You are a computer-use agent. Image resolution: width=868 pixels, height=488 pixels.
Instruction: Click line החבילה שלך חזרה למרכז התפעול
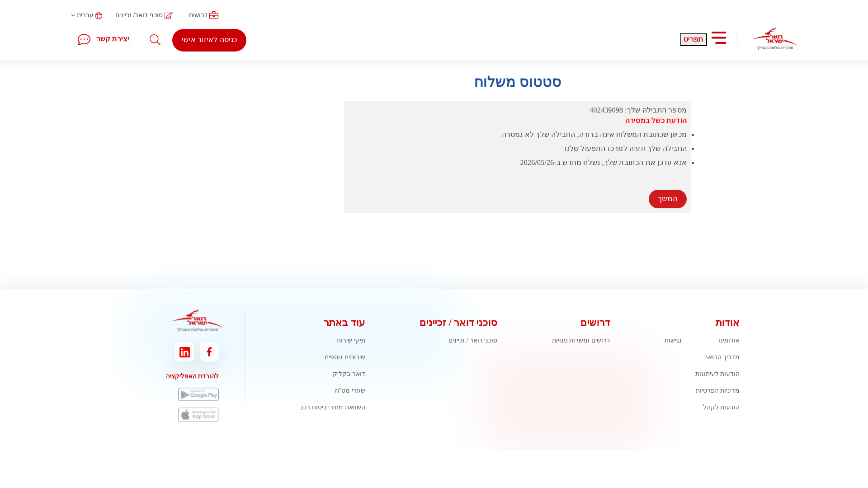click(x=626, y=149)
